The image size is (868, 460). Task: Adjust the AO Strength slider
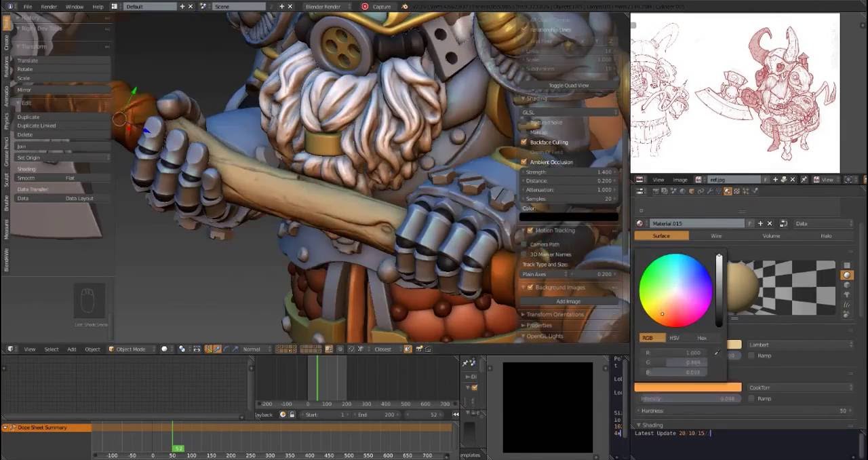click(568, 172)
